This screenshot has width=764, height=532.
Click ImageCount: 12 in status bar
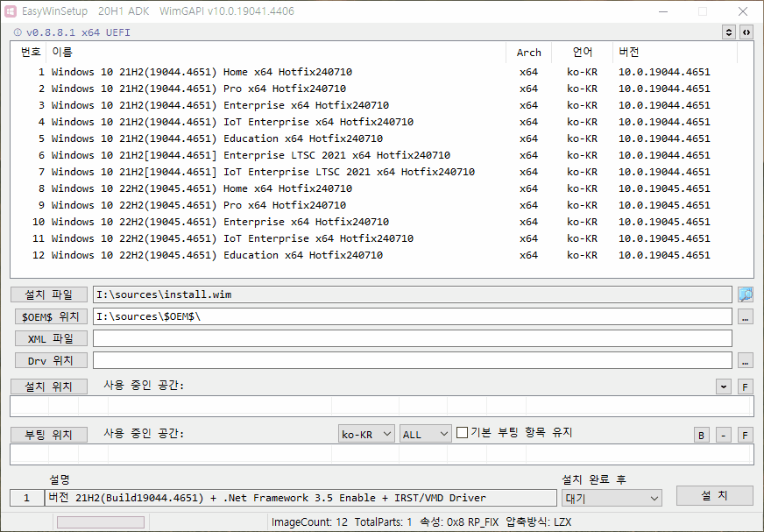309,522
